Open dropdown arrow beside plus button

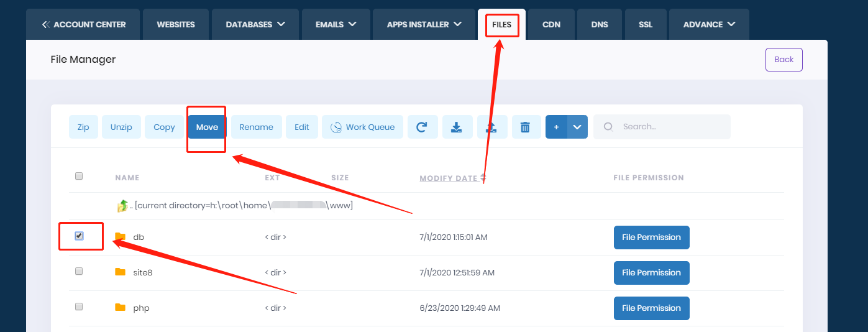coord(577,127)
